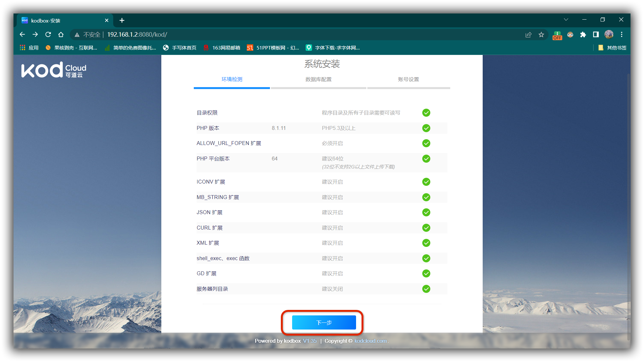
Task: Click the page vertical scrollbar
Action: [629, 207]
